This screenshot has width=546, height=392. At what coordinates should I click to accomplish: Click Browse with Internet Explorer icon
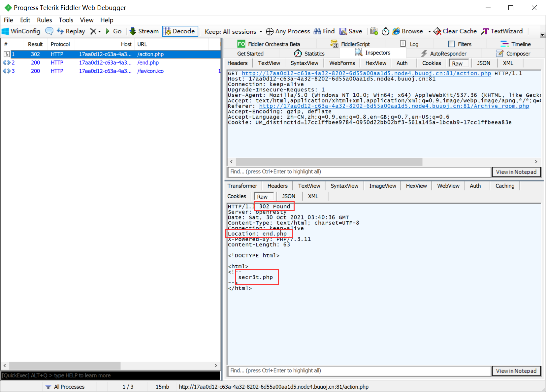[x=396, y=31]
